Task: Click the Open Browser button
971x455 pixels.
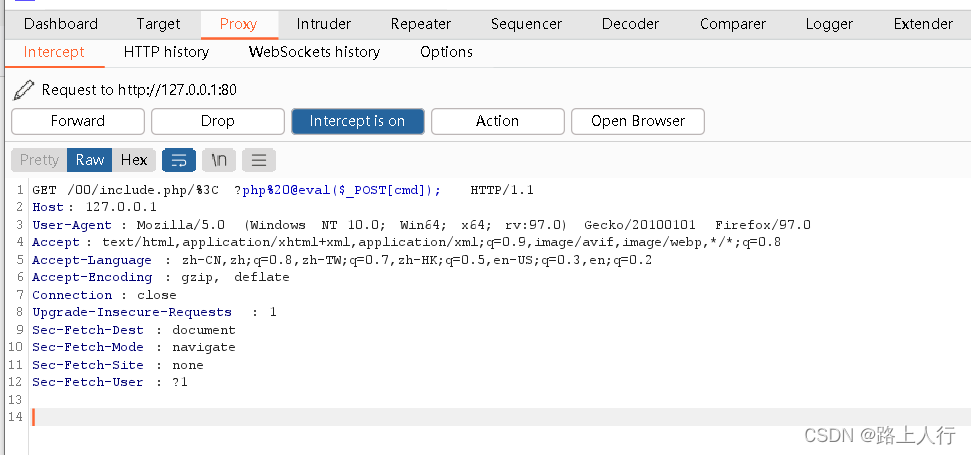Action: click(x=638, y=121)
